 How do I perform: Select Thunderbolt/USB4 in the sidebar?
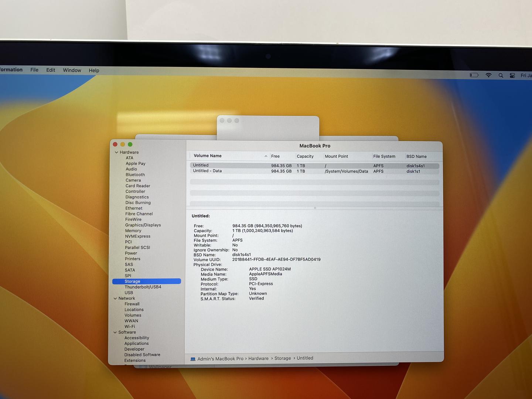143,287
